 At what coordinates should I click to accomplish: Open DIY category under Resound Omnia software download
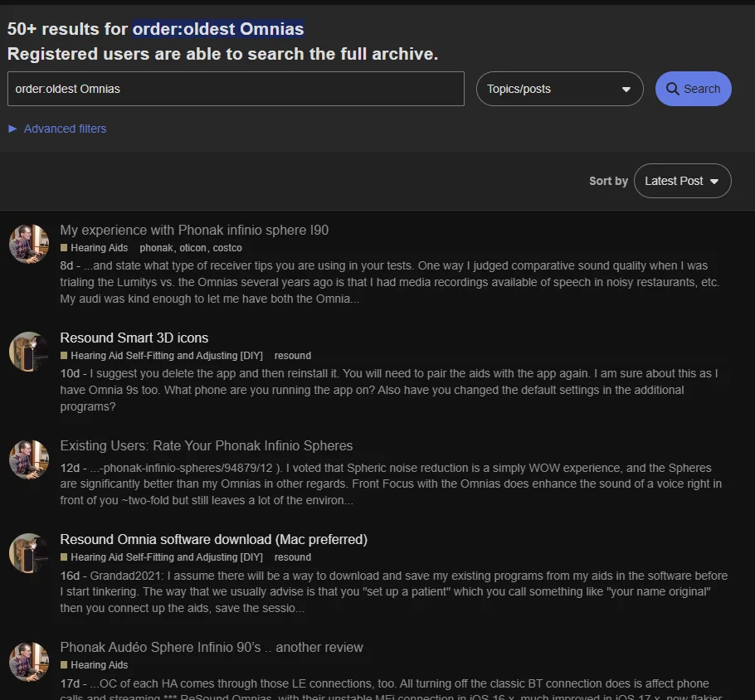coord(162,557)
